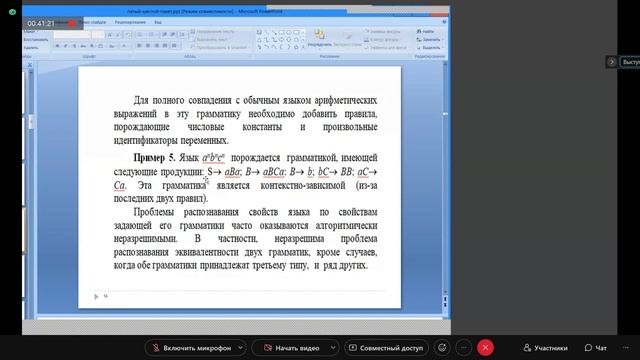
Task: Leave meeting with red X button
Action: pos(485,348)
